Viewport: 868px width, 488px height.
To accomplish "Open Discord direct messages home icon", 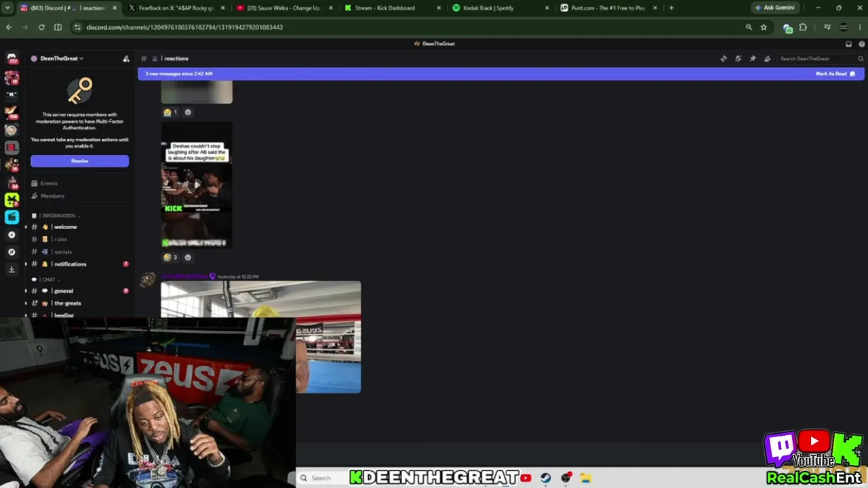I will 12,59.
